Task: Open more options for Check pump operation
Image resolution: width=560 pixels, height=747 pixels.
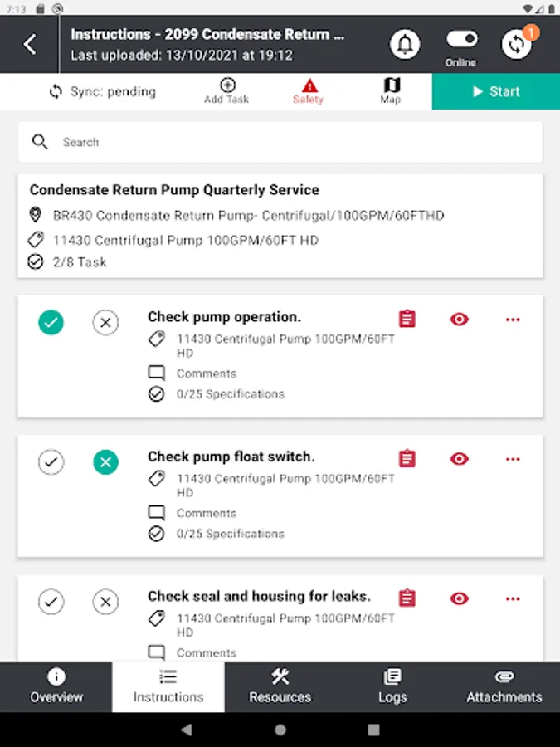Action: tap(513, 320)
